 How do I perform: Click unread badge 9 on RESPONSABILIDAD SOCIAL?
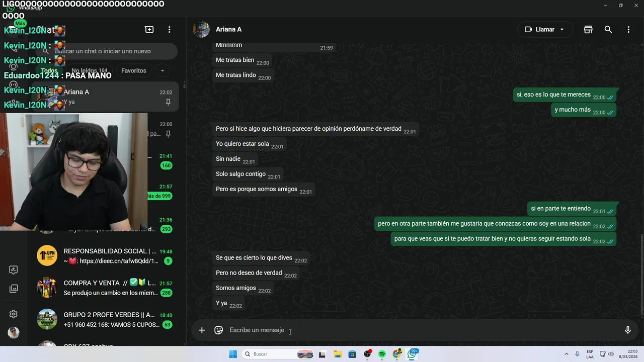click(x=168, y=261)
